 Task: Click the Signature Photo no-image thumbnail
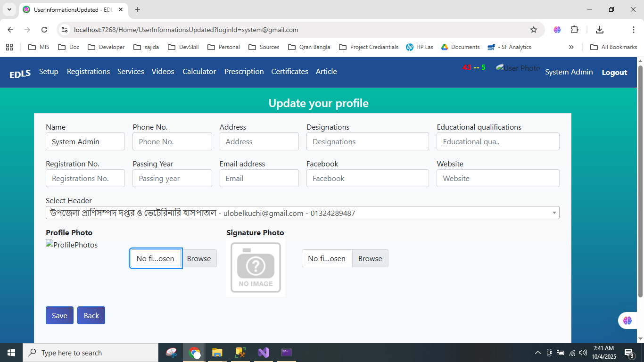point(256,267)
